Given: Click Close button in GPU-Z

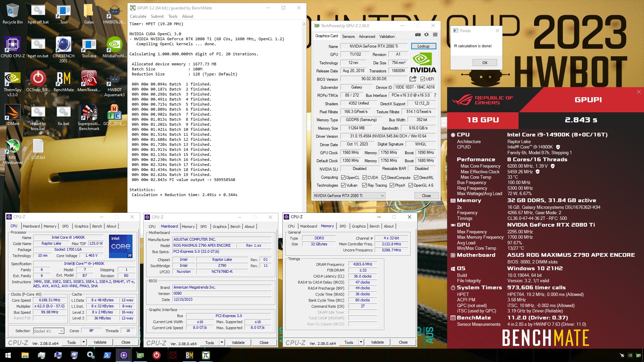Looking at the screenshot, I should pos(426,196).
